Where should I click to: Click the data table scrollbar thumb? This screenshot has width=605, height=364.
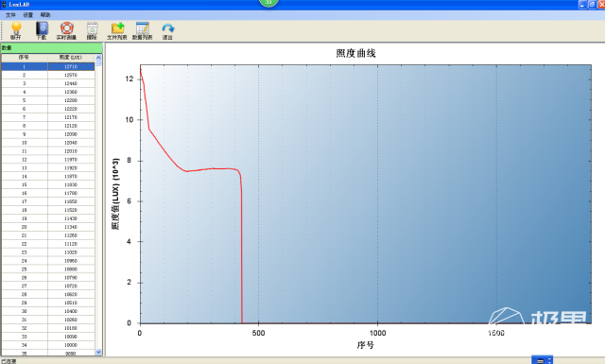(x=98, y=63)
